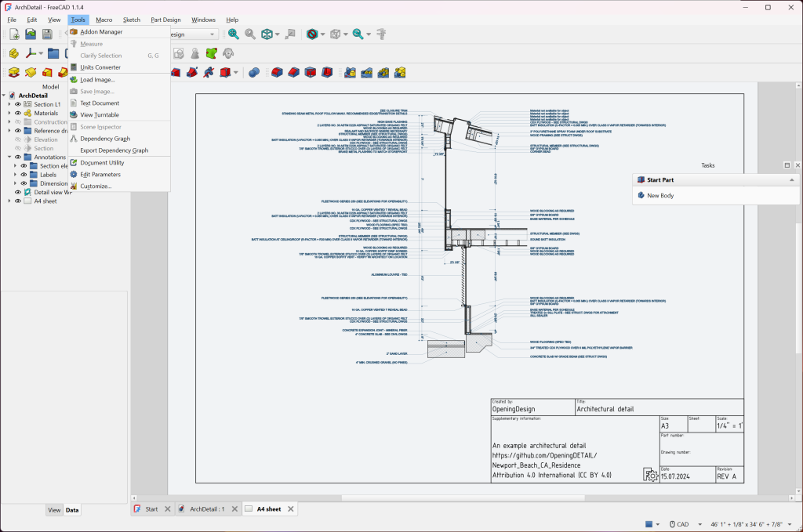
Task: Click the Open document toolbar icon
Action: click(31, 34)
